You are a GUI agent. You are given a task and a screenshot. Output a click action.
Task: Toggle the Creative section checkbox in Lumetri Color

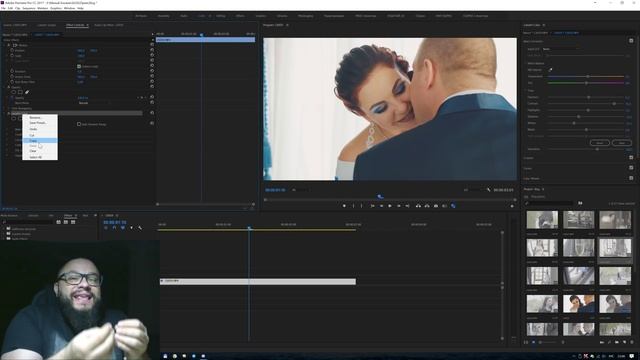(x=631, y=158)
